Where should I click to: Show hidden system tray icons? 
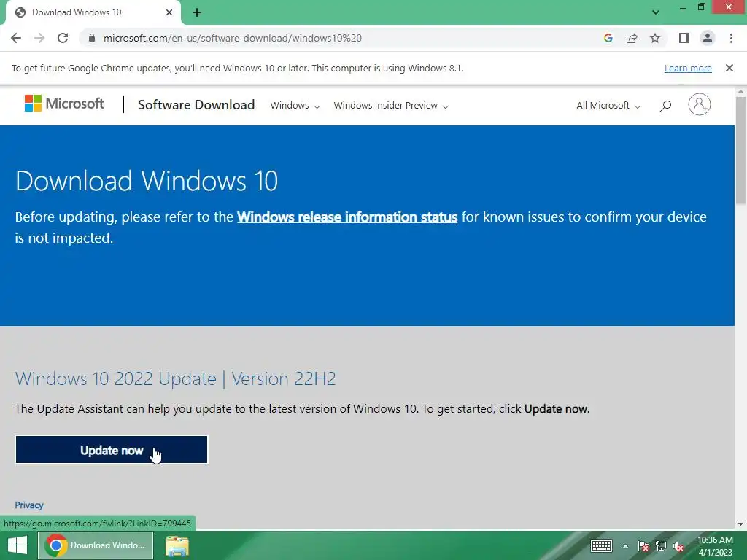click(x=625, y=546)
